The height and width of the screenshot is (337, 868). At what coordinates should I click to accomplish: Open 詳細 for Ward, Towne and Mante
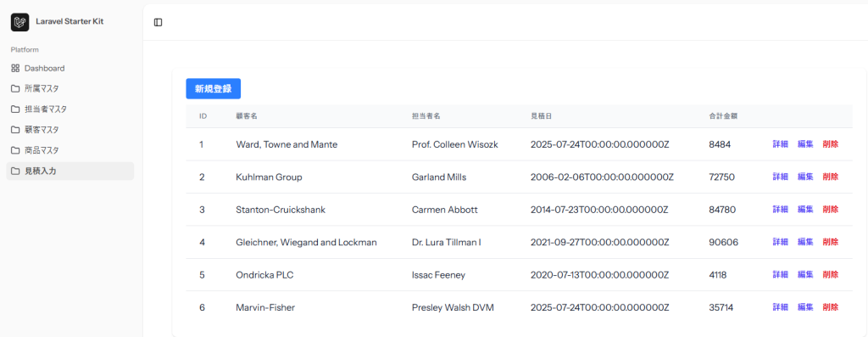click(x=780, y=144)
